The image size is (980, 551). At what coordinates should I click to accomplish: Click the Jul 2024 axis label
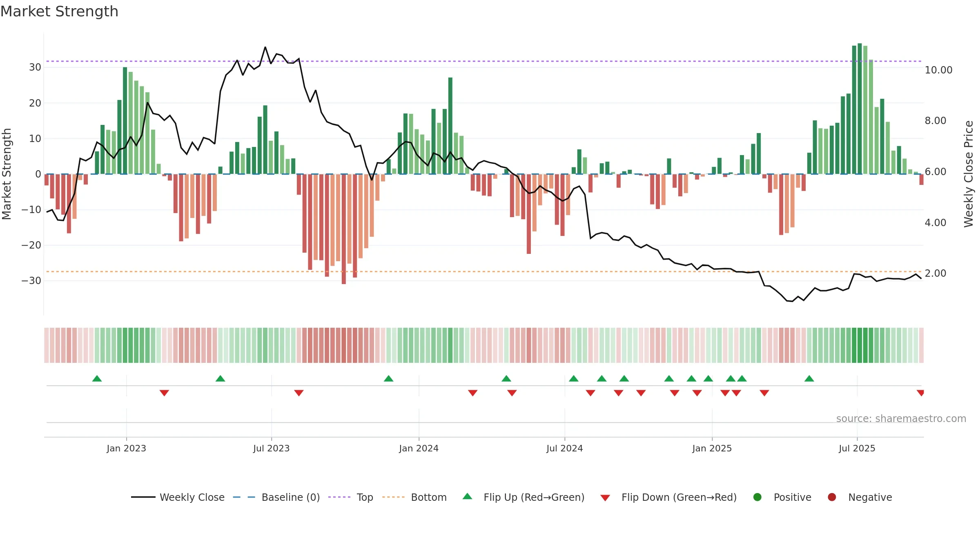click(x=565, y=449)
